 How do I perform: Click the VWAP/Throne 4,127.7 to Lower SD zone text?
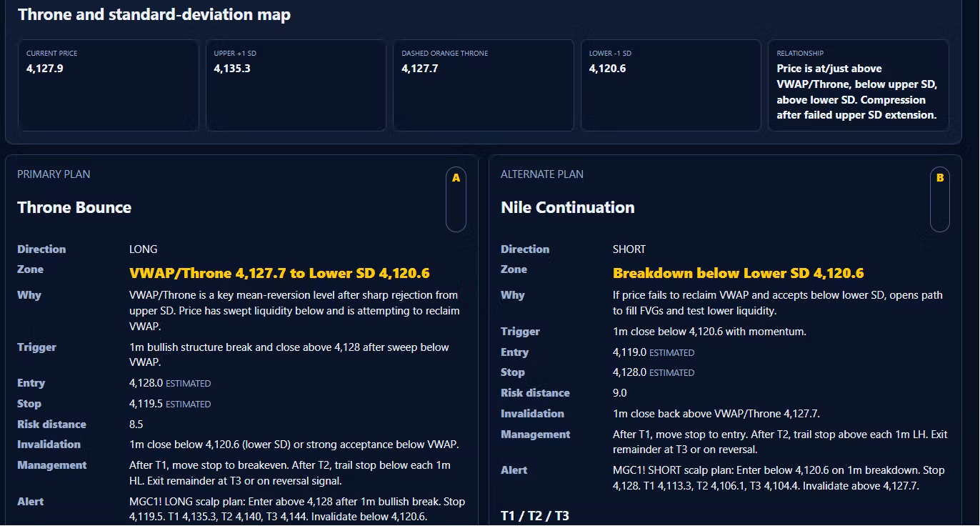pyautogui.click(x=279, y=273)
